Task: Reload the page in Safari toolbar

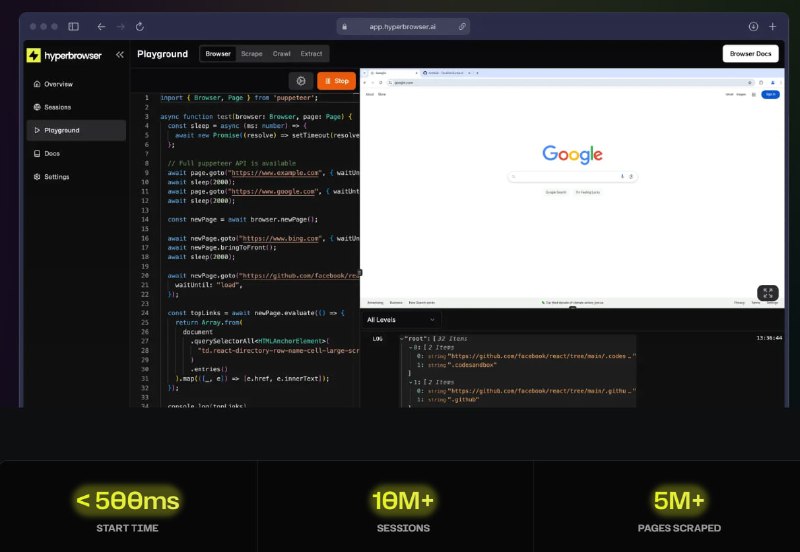Action: pos(139,26)
